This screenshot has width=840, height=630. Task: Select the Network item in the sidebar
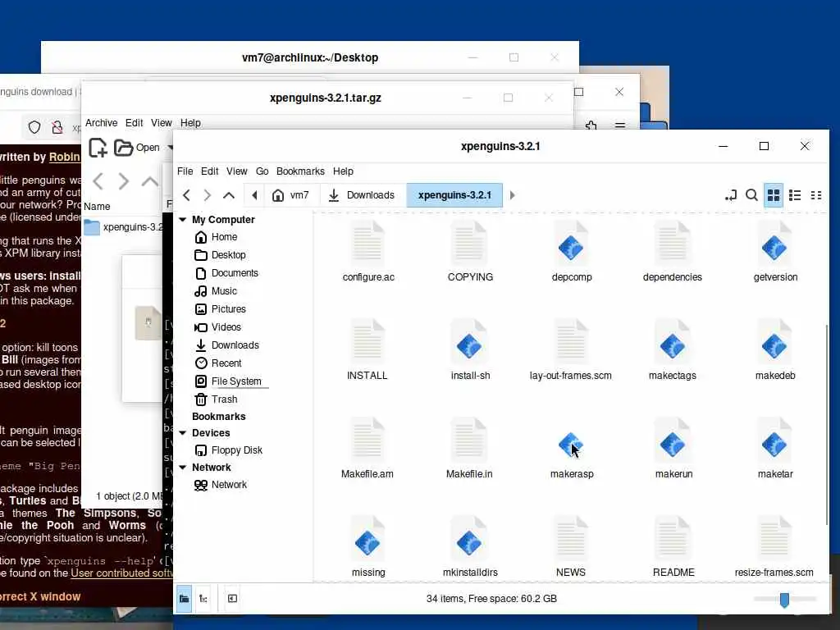(229, 485)
